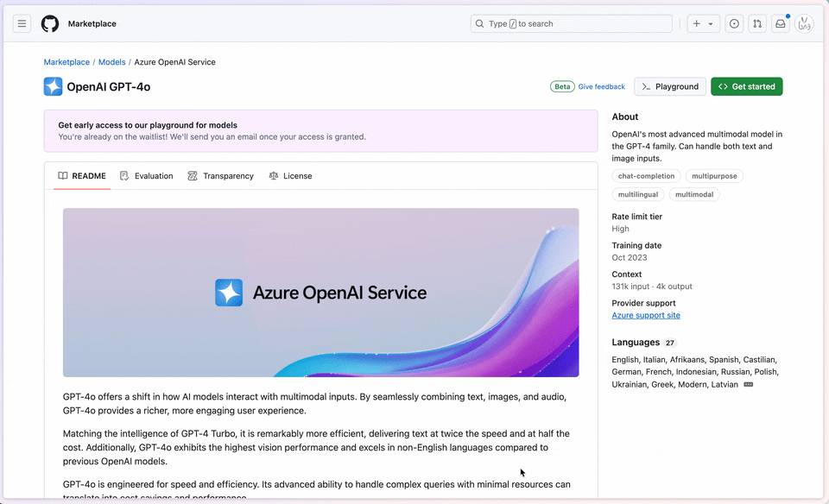Screen dimensions: 829x504
Task: Click the OpenAI GPT-4o page heading
Action: coord(109,86)
